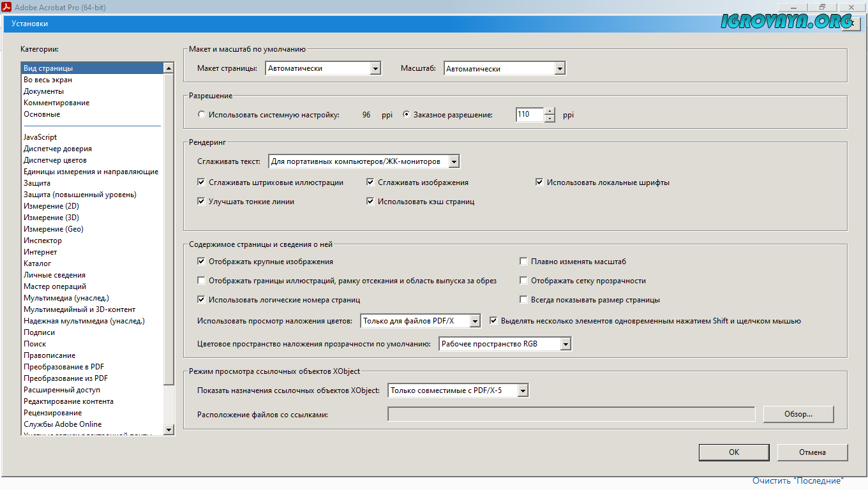The width and height of the screenshot is (868, 490).
Task: Select 'Использовать системную настройку' radio button
Action: coord(202,115)
